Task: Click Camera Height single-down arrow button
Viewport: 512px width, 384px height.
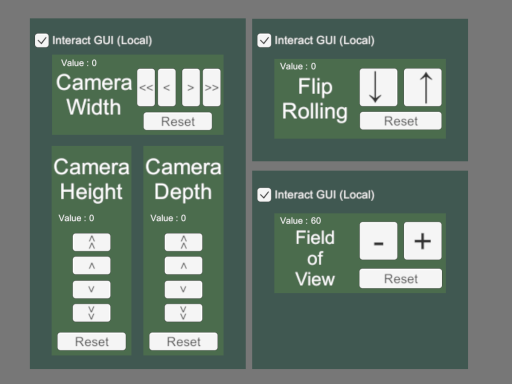Action: (x=92, y=289)
